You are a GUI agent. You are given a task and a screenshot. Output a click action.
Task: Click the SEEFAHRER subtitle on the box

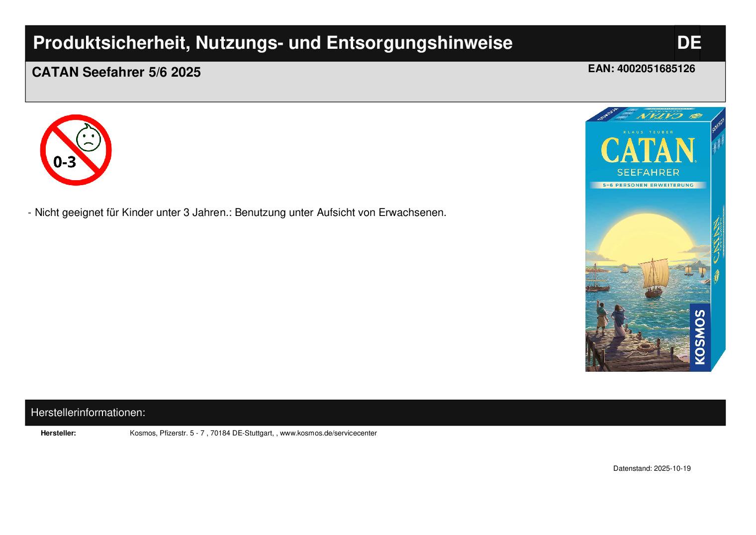coord(648,173)
